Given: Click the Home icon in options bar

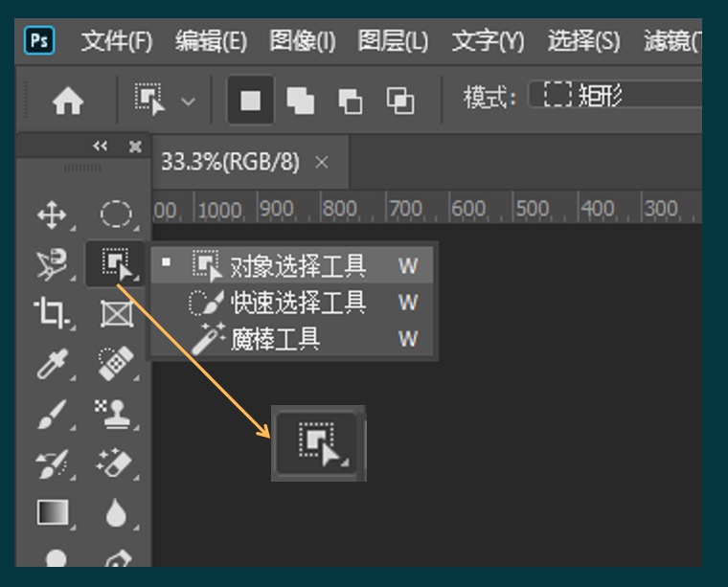Looking at the screenshot, I should point(68,101).
